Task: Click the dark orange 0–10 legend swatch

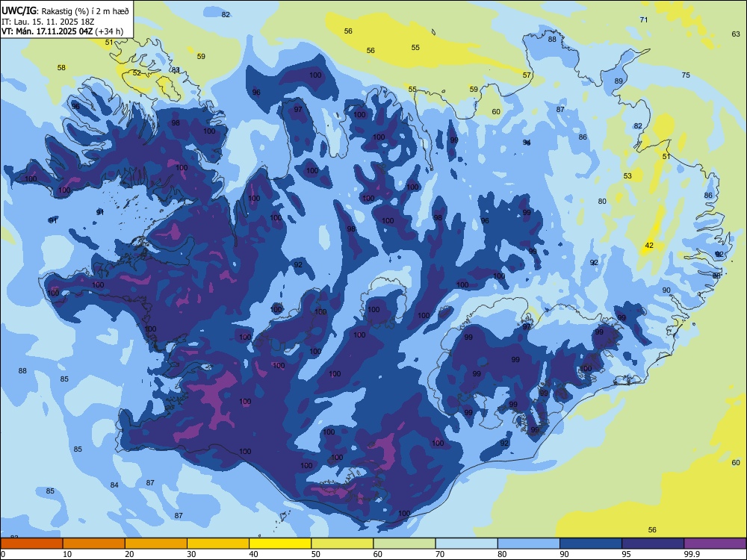Action: [x=31, y=544]
